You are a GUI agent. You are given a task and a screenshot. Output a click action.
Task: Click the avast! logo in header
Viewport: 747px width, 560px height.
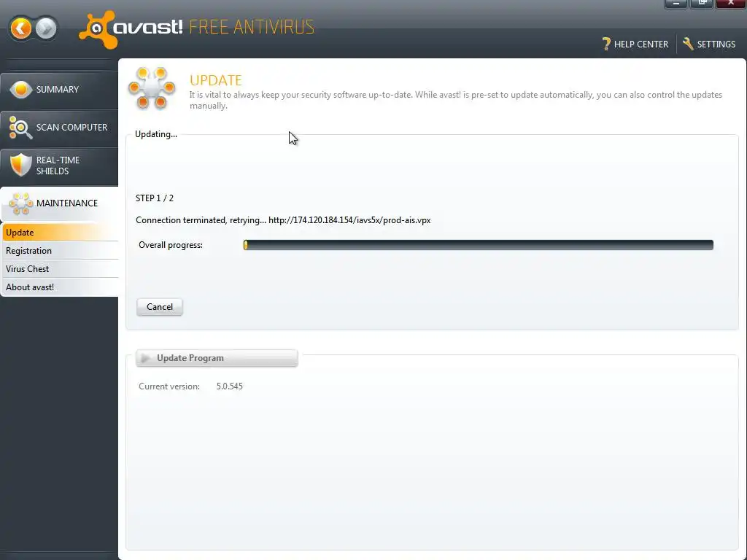pos(131,29)
